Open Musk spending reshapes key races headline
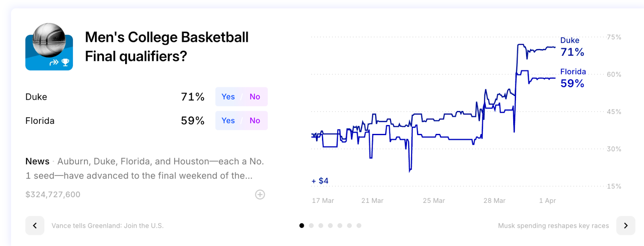Image resolution: width=644 pixels, height=246 pixels. 553,226
